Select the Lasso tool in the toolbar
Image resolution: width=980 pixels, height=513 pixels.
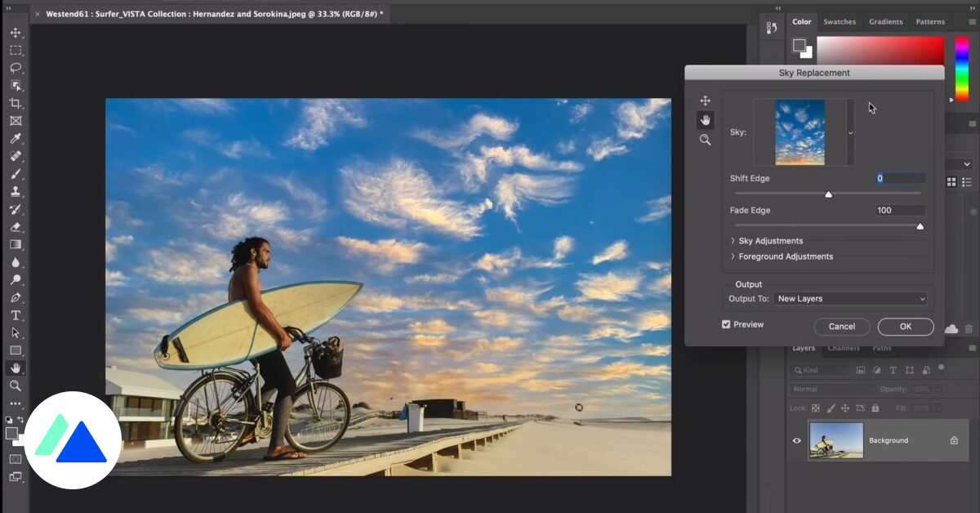[16, 68]
